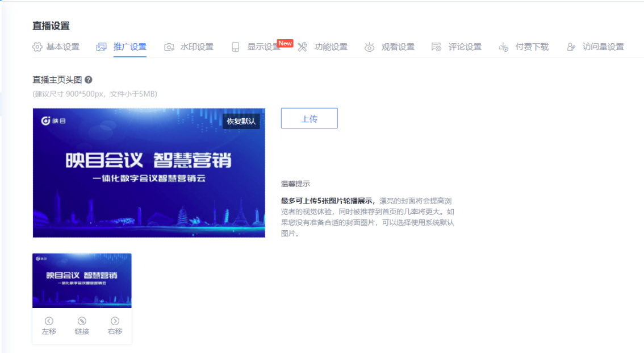Click the 左移 label under the thumbnail
The width and height of the screenshot is (644, 353).
(x=49, y=331)
